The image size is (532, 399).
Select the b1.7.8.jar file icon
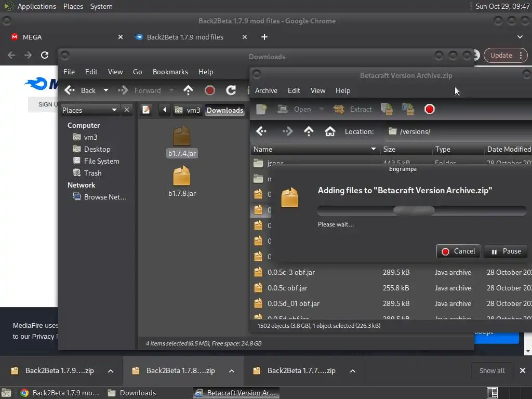181,176
